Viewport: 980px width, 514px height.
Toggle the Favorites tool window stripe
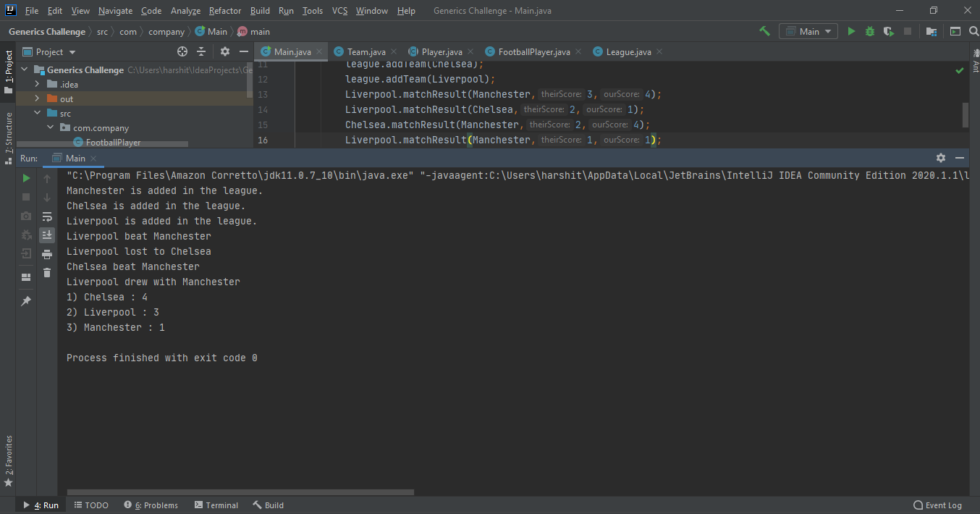click(x=9, y=461)
